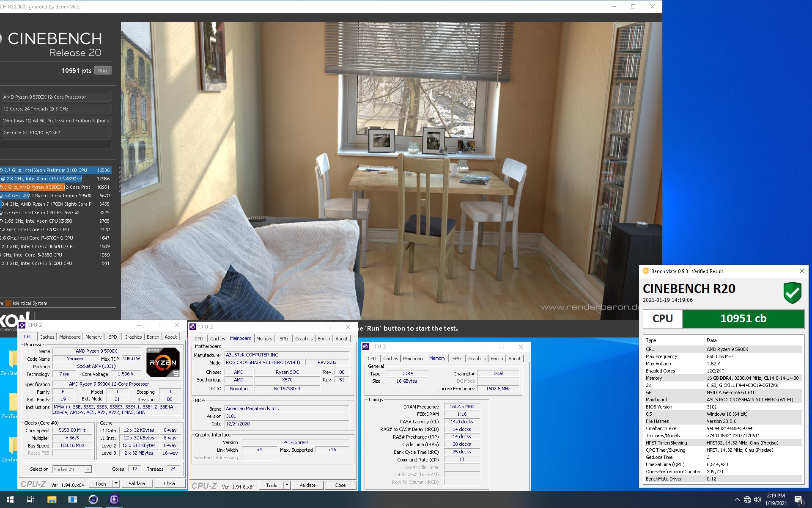Viewport: 812px width, 508px height.
Task: Select Threadripper 1950X ranking row
Action: point(56,196)
